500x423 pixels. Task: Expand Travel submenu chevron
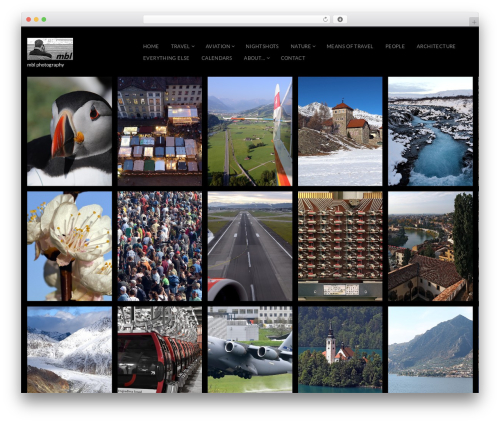click(193, 46)
